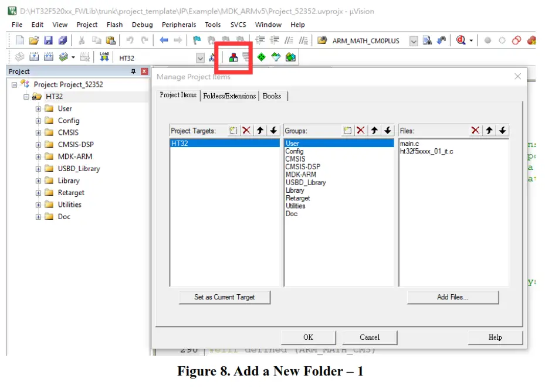Open the debug search icon dropdown arrow
This screenshot has height=392, width=545.
pyautogui.click(x=471, y=40)
